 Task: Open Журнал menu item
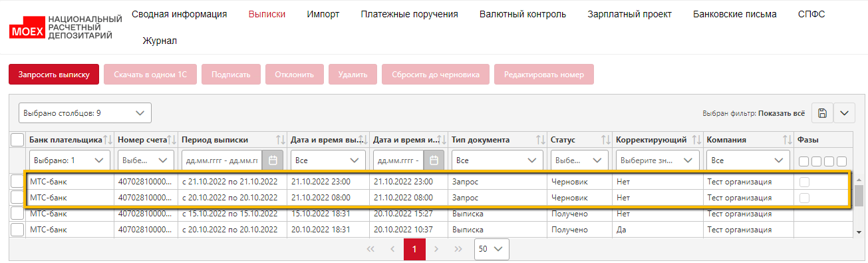(160, 41)
